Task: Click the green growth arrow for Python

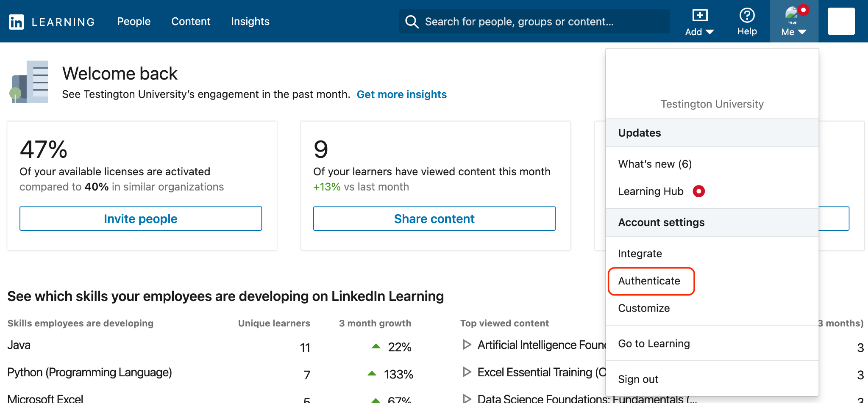Action: point(372,373)
